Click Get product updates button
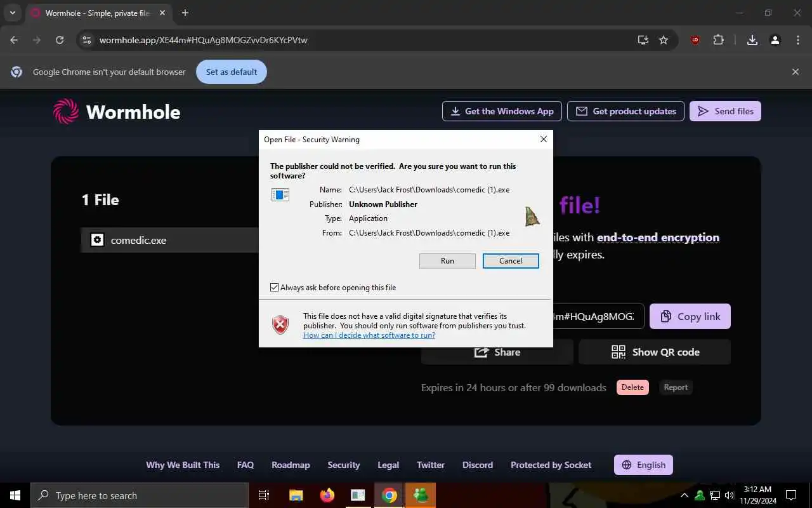 625,111
